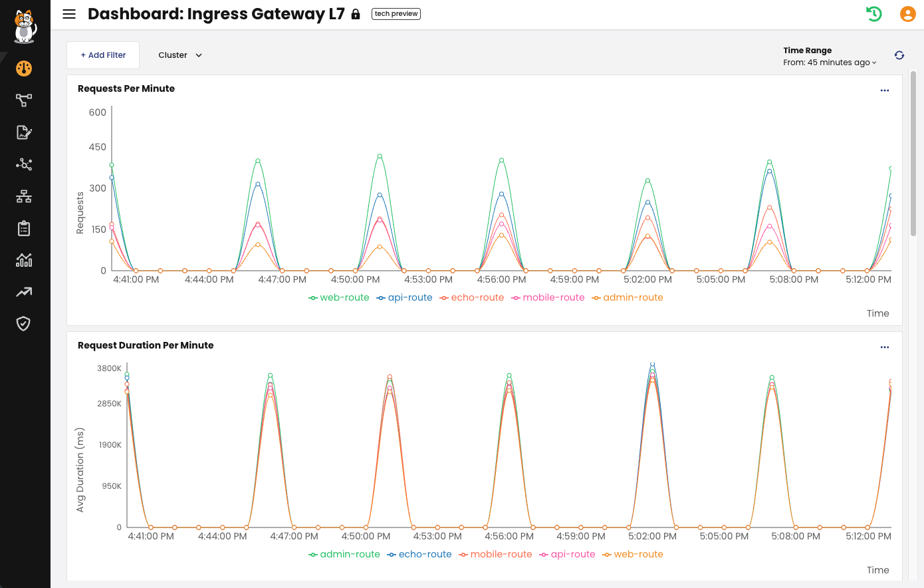The width and height of the screenshot is (924, 588).
Task: Select the analytics bar chart sidebar icon
Action: (x=24, y=260)
